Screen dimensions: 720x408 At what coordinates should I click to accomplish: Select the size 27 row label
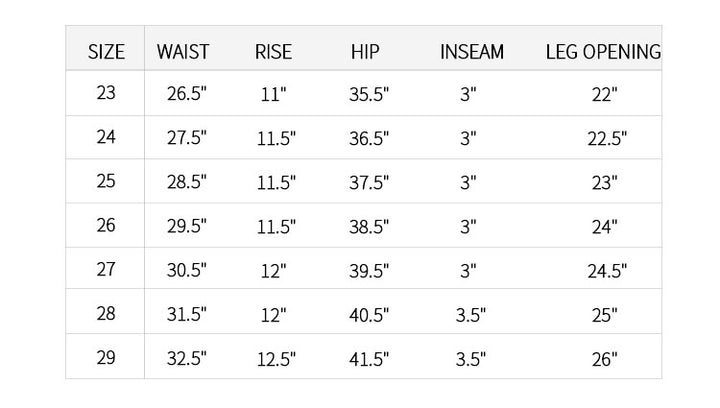pyautogui.click(x=106, y=270)
